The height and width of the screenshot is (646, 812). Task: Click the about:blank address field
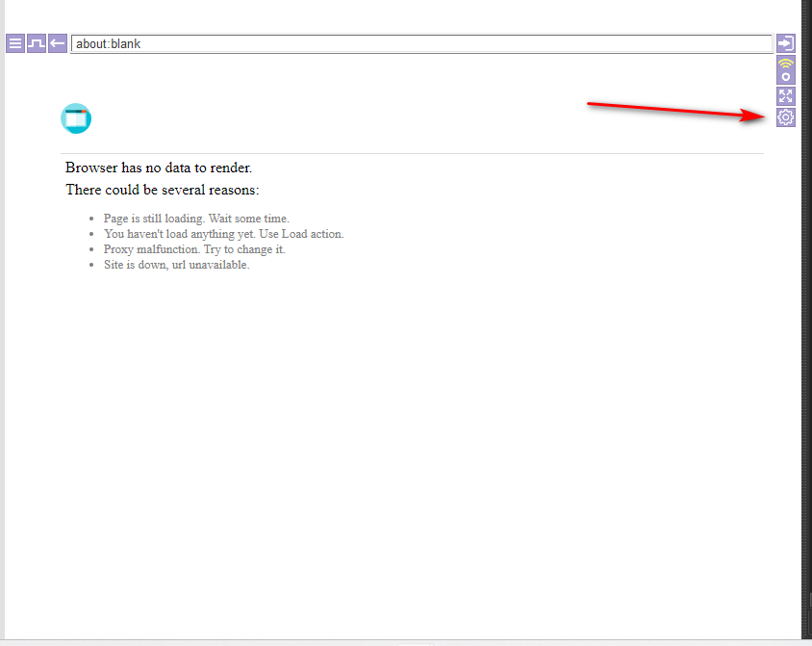click(421, 43)
